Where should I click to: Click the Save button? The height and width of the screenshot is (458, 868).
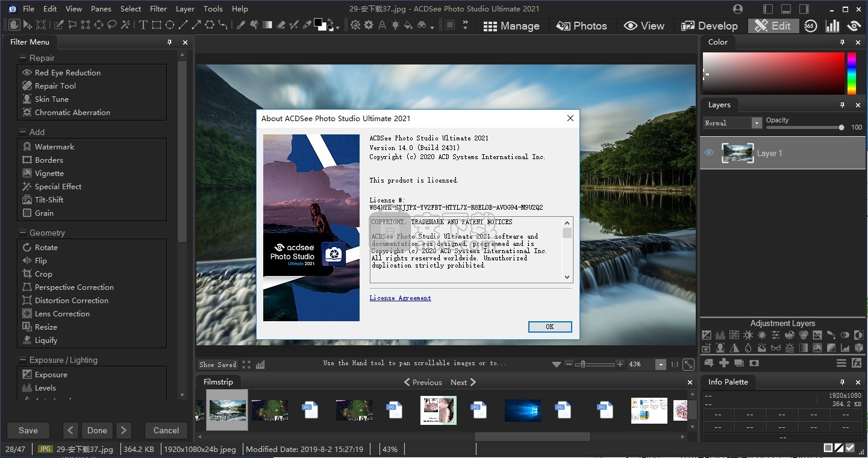[28, 430]
